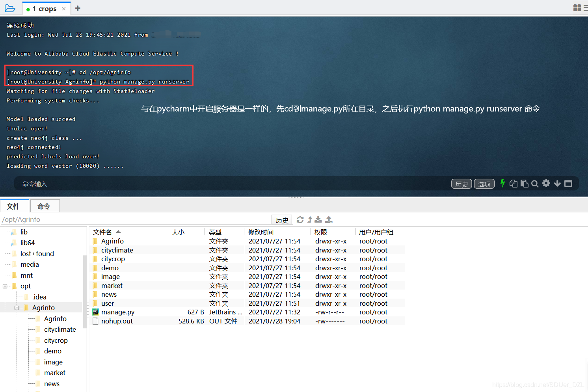Select lib folder in directory tree
Image resolution: width=588 pixels, height=392 pixels.
point(24,232)
